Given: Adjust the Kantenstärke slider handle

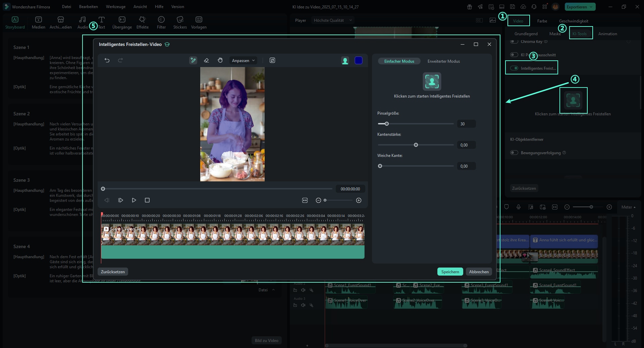Looking at the screenshot, I should pos(416,145).
